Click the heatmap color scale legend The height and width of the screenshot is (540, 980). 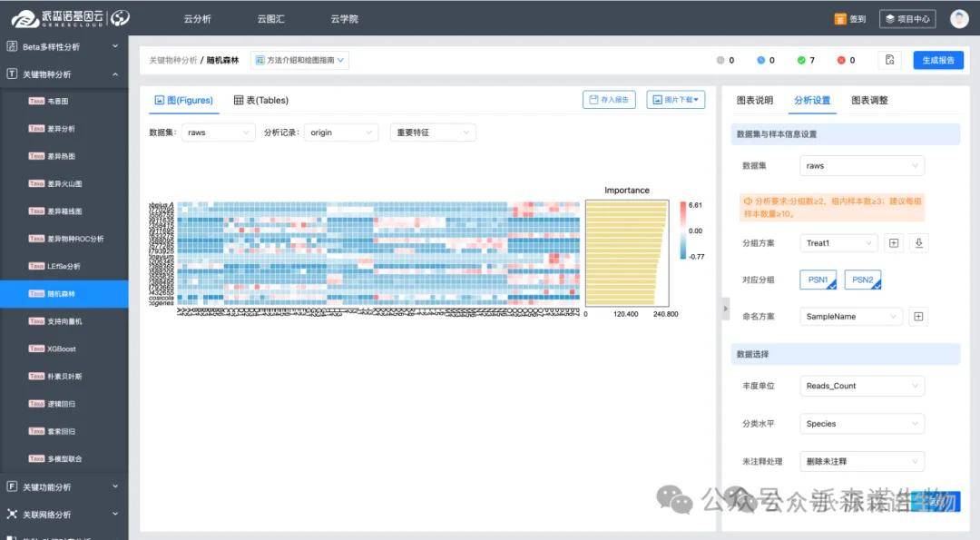coord(681,231)
